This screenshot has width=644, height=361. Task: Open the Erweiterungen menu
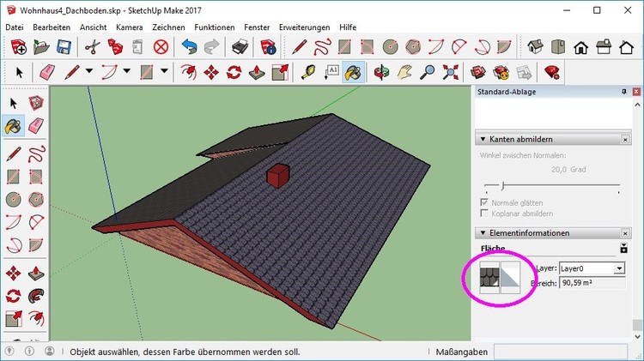(x=304, y=27)
